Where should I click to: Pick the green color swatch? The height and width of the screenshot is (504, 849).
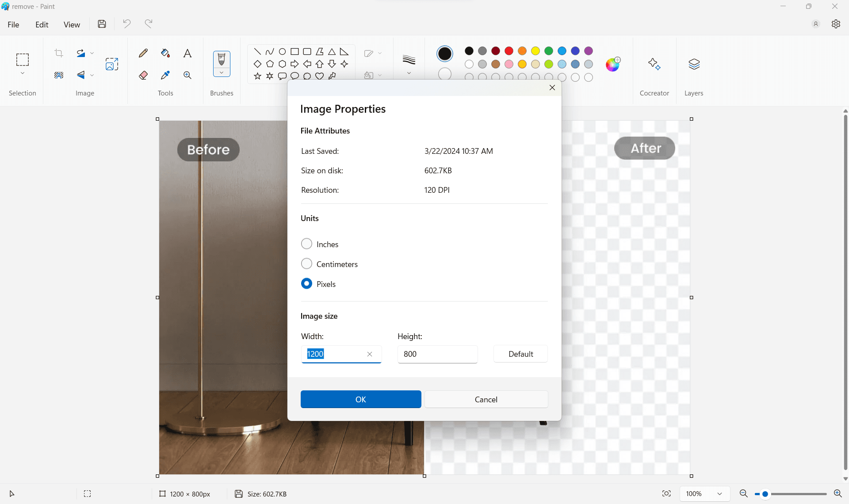(549, 51)
